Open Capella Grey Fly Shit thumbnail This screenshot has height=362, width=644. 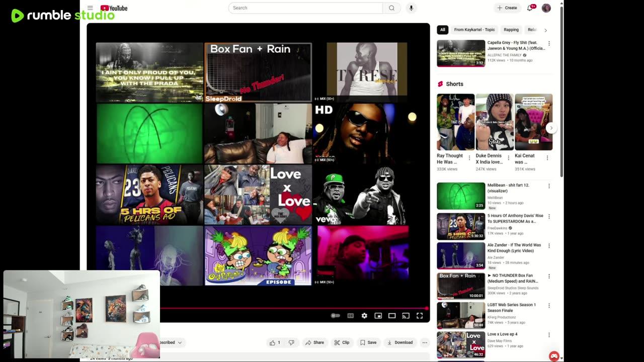click(461, 53)
